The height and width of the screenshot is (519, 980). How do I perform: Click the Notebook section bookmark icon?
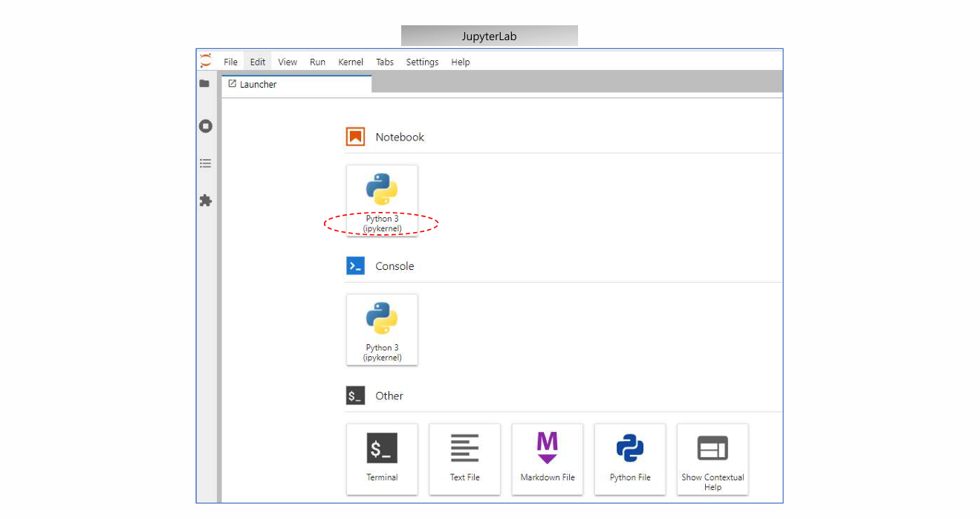355,137
